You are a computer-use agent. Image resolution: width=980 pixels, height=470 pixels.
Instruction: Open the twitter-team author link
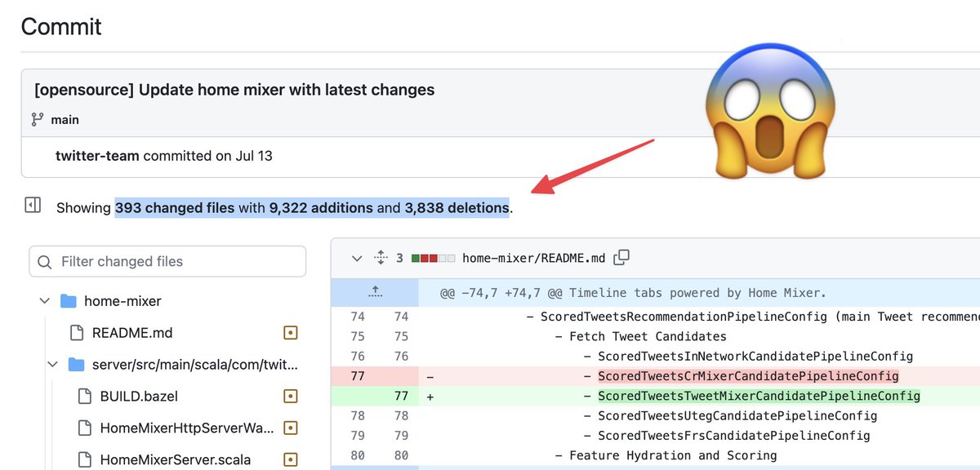(97, 155)
